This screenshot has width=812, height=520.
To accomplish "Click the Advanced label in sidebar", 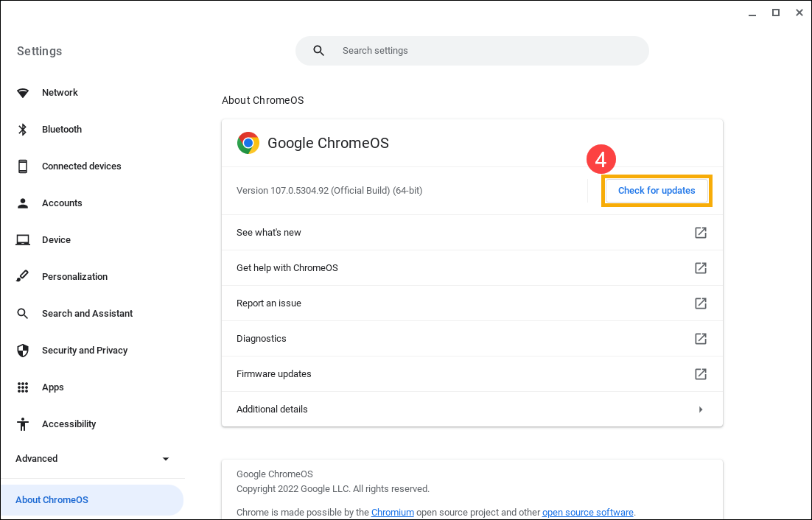I will tap(36, 459).
